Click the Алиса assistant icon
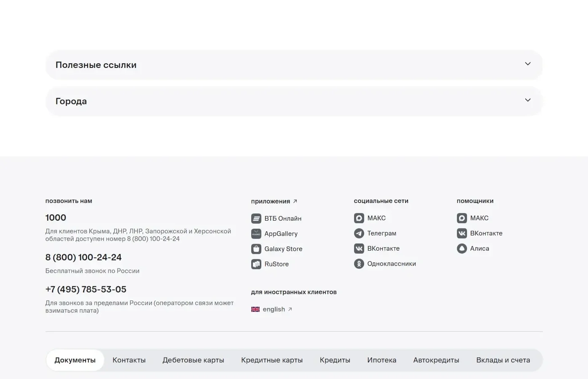This screenshot has height=379, width=588. coord(462,249)
